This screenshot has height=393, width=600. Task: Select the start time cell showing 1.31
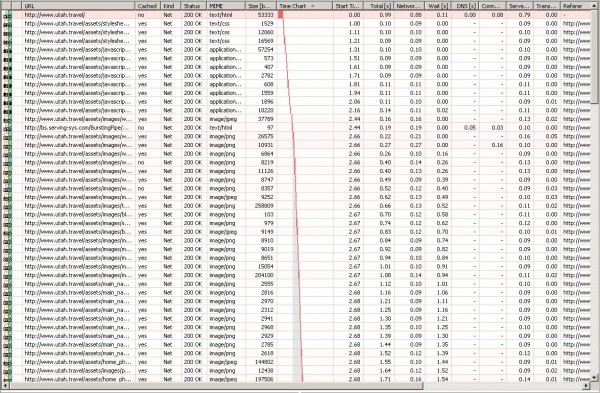(348, 50)
